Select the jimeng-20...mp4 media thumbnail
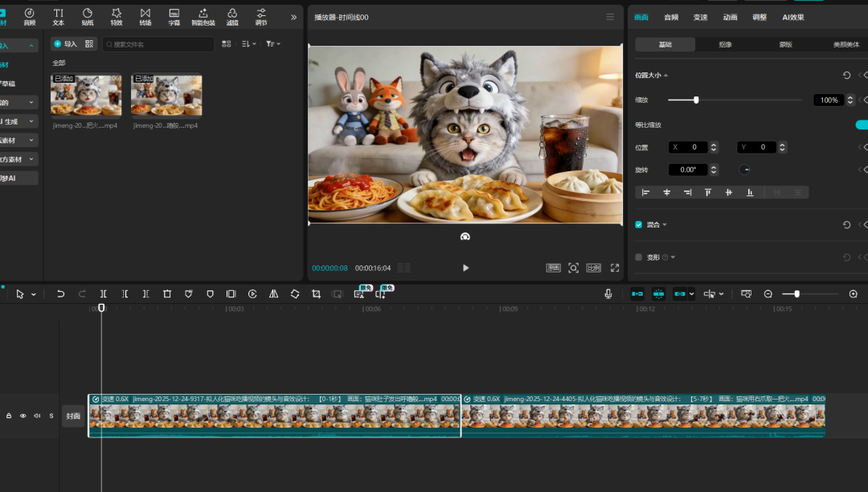 pyautogui.click(x=85, y=94)
